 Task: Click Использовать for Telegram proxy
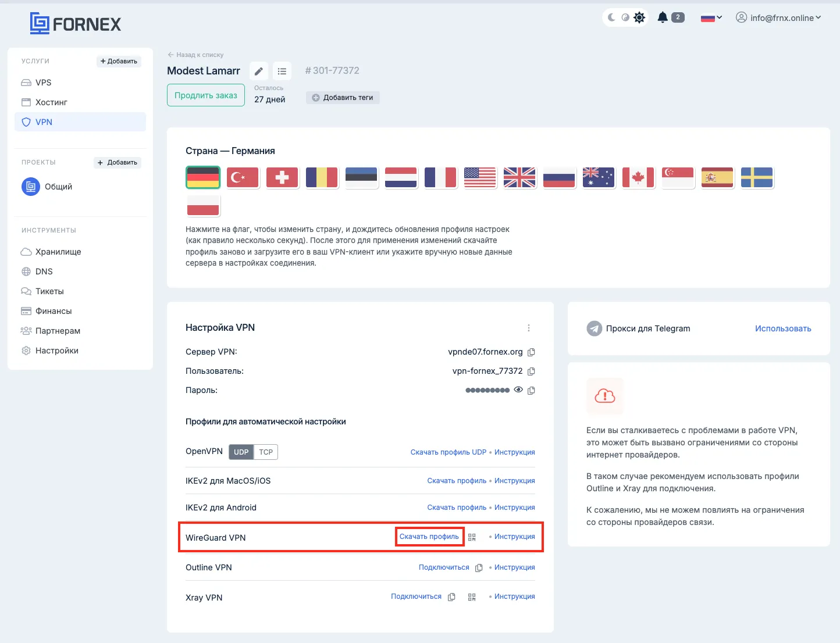tap(783, 328)
